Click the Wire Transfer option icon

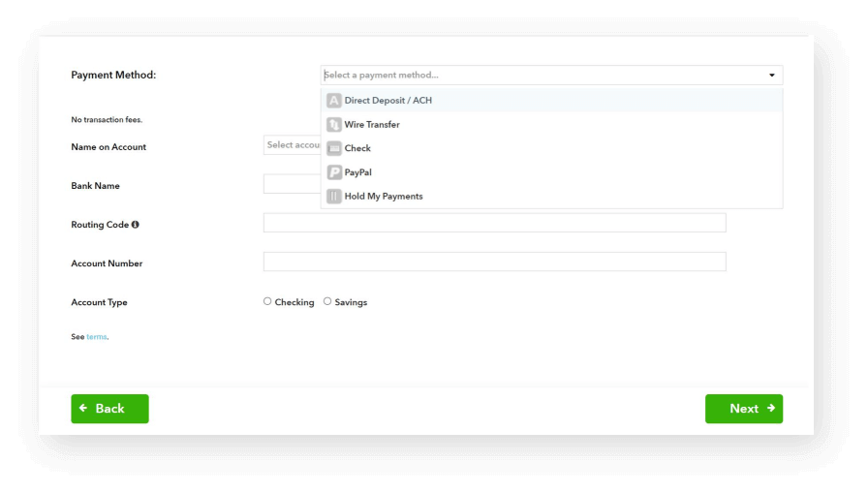pos(334,125)
